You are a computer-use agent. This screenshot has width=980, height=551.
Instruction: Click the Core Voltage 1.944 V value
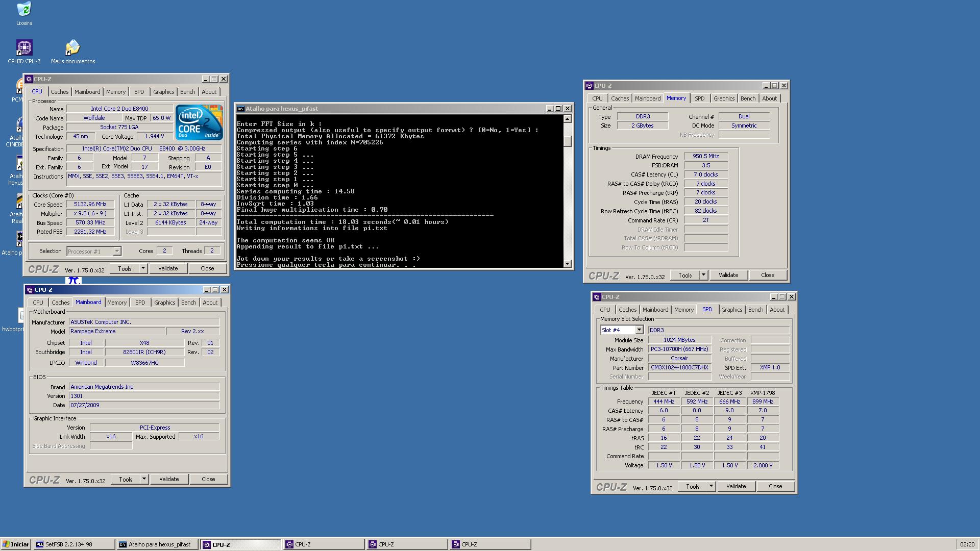155,136
